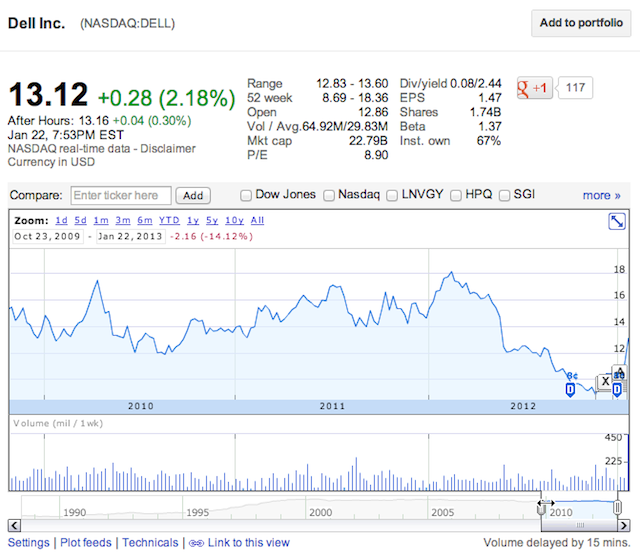Check the Nasdaq comparison box
This screenshot has height=559, width=640.
(329, 195)
